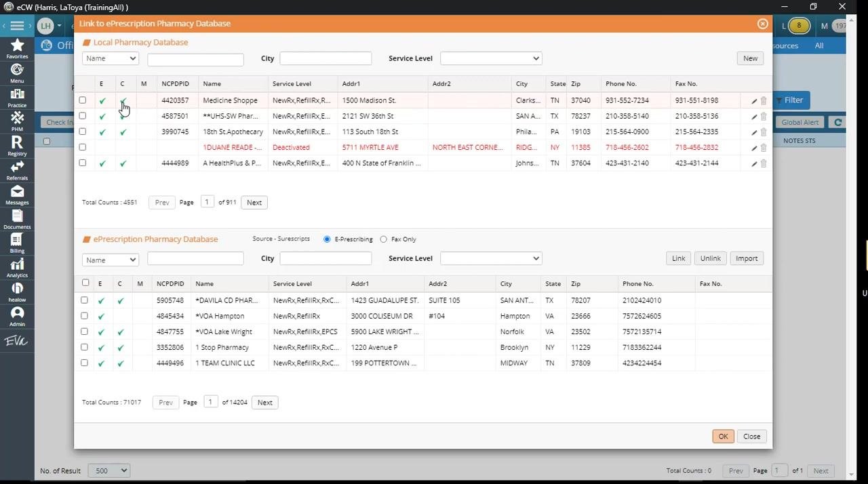Tick the 1 Stop Pharmacy row checkbox

84,347
